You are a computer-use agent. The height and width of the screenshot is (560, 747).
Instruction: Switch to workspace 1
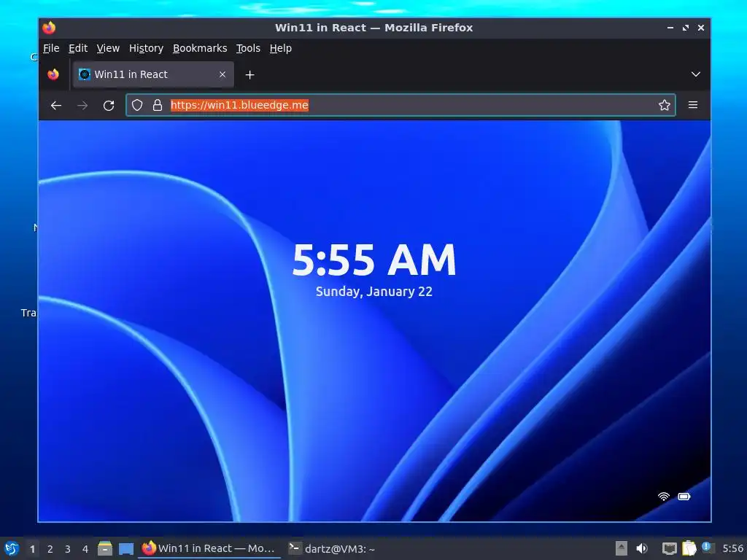point(32,549)
